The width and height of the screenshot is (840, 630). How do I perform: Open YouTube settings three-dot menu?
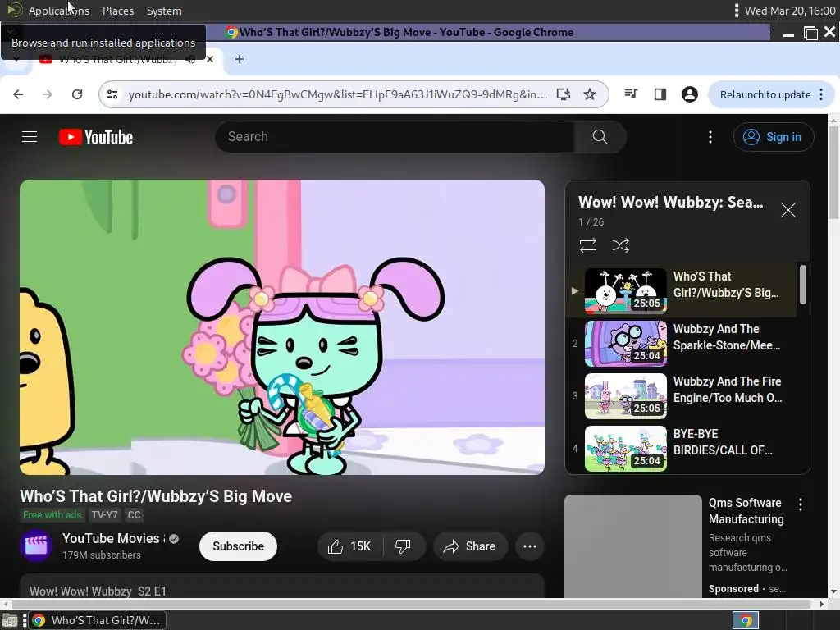click(710, 137)
